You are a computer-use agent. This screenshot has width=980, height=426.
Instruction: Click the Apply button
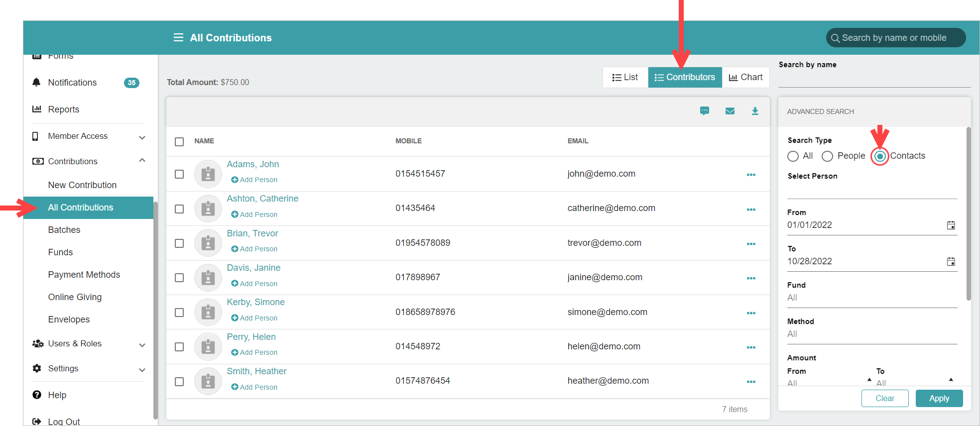[x=939, y=399]
